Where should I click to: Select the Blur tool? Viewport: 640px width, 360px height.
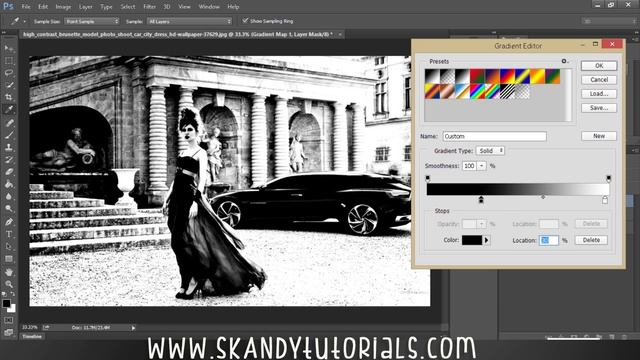coord(9,196)
